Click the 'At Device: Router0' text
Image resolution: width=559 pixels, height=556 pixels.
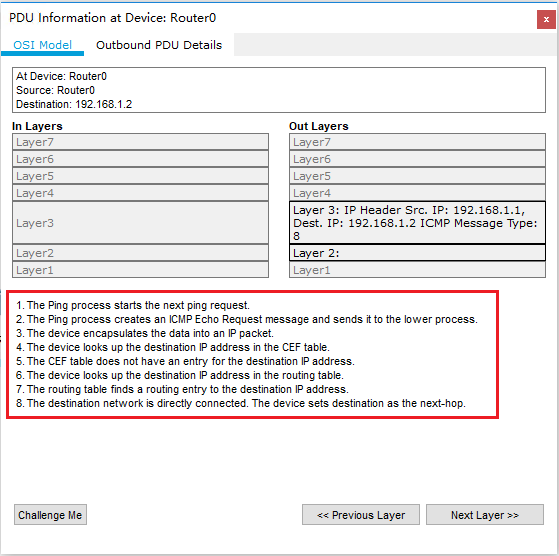(61, 76)
